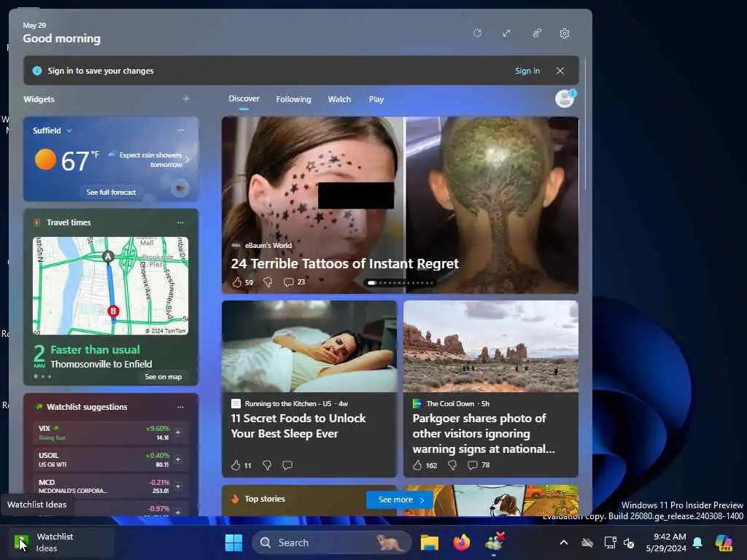Image resolution: width=747 pixels, height=560 pixels.
Task: Click the travel times map
Action: click(111, 286)
